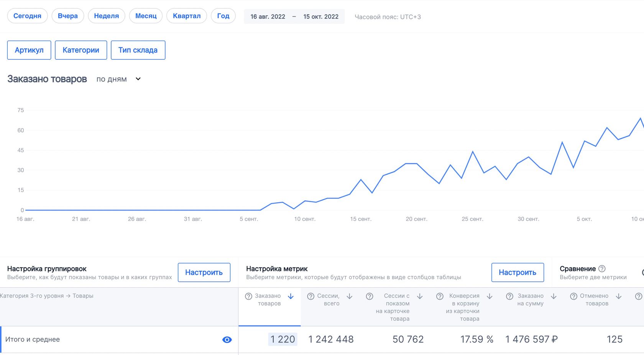Sort by Конверсия в корзину arrow
The image size is (644, 355).
tap(490, 296)
